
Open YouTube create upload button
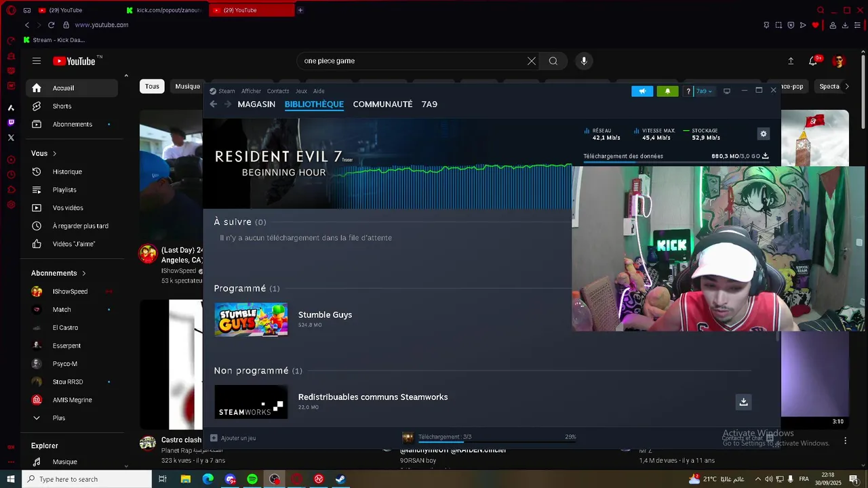791,61
